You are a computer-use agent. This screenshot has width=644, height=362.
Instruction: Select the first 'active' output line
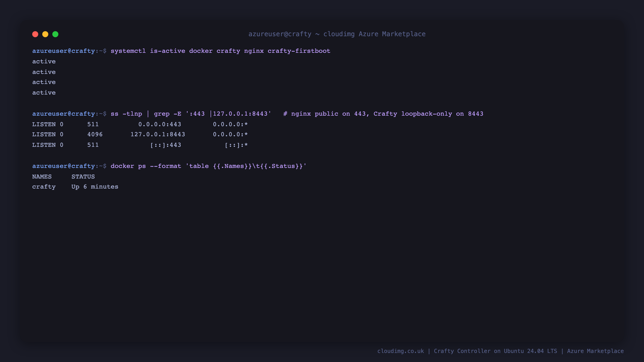click(44, 61)
